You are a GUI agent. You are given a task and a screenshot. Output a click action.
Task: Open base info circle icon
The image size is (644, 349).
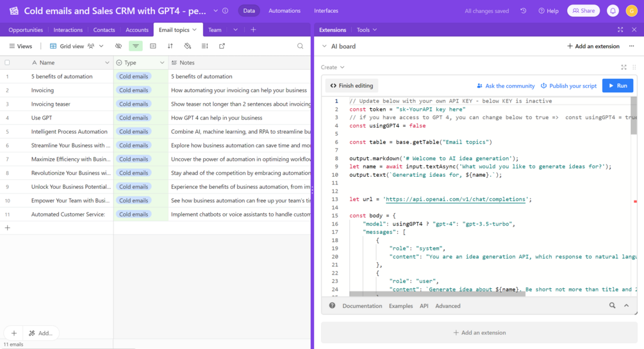point(226,11)
